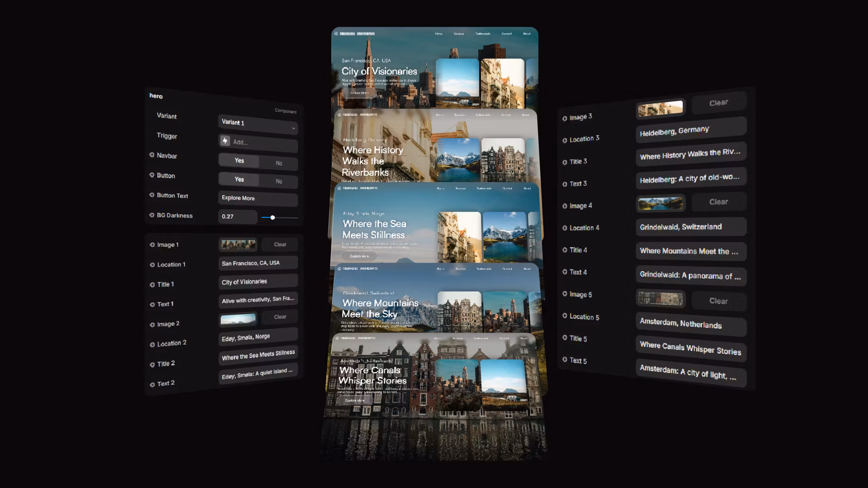Viewport: 868px width, 488px height.
Task: Click the plus icon next to BG Darkness
Action: coord(152,215)
